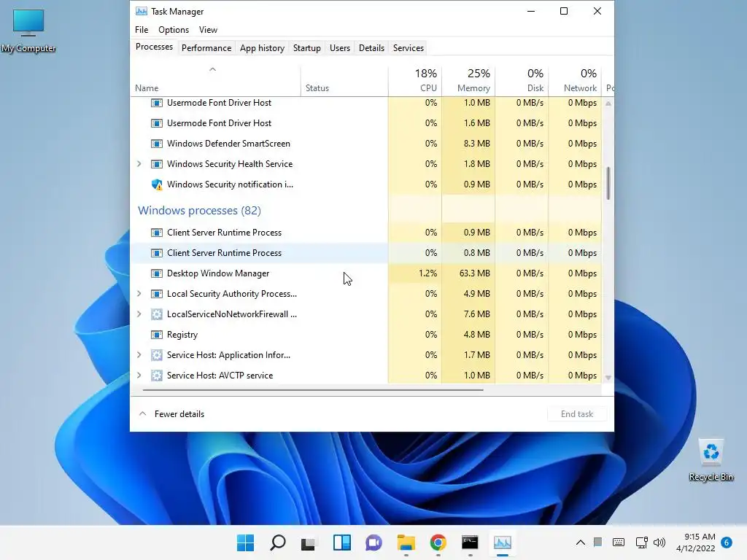The image size is (747, 560).
Task: Expand Service Host: Application Information row
Action: coord(139,355)
